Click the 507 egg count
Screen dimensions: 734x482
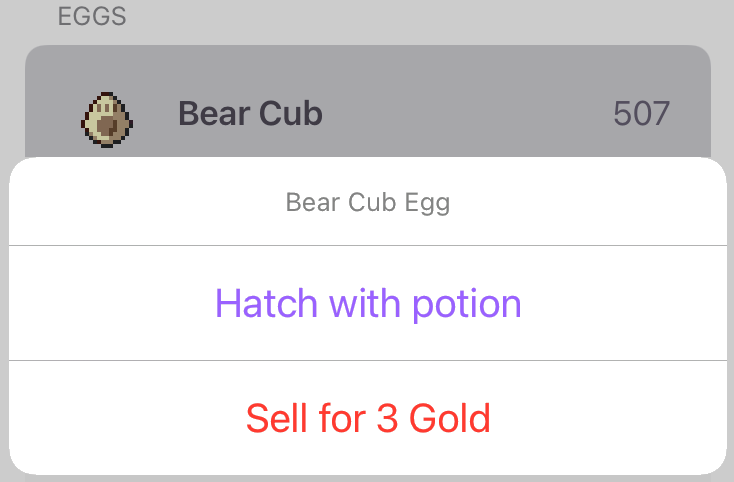pos(641,114)
